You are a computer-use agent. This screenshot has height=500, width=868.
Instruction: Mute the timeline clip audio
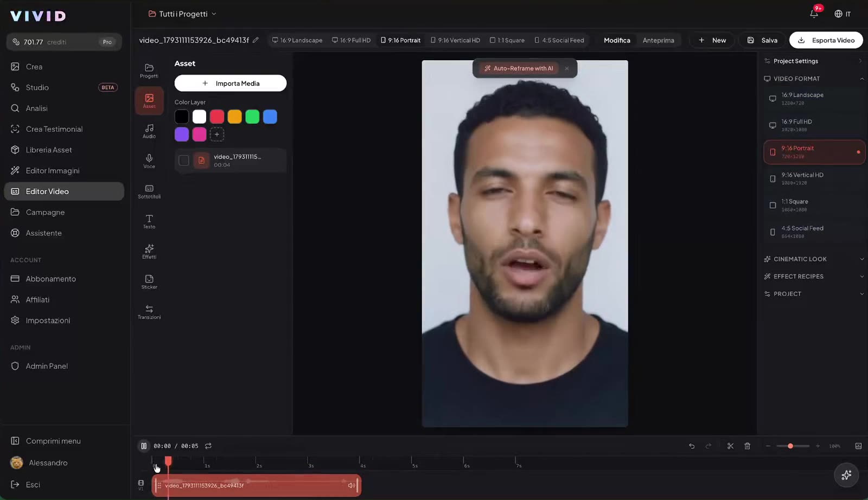[x=351, y=485]
